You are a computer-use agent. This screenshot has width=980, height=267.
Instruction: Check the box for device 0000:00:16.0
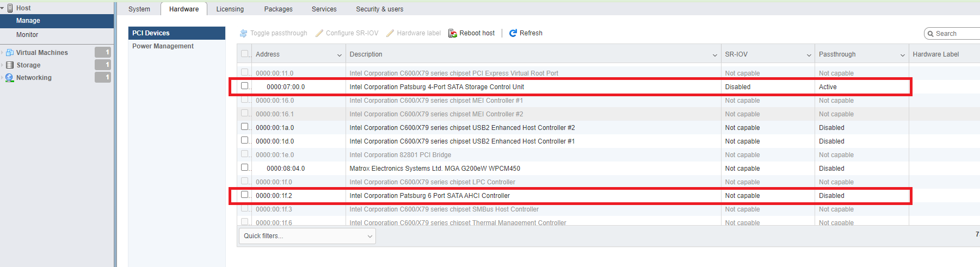point(245,100)
